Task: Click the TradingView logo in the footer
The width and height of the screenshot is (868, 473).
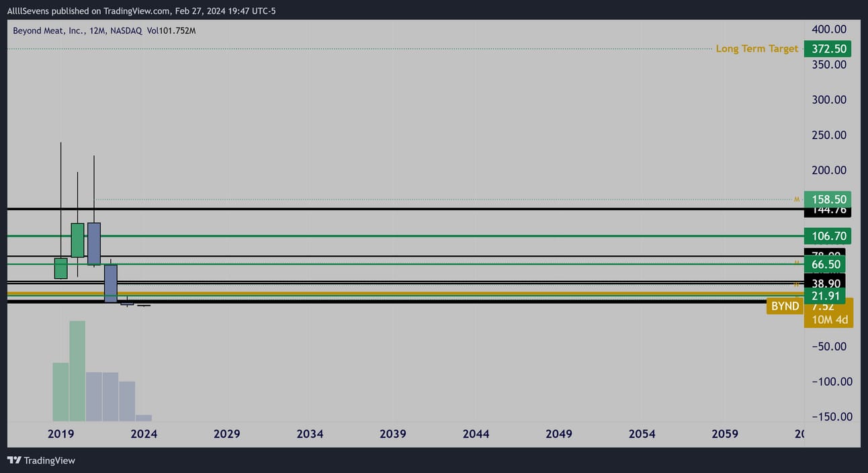Action: (x=41, y=460)
